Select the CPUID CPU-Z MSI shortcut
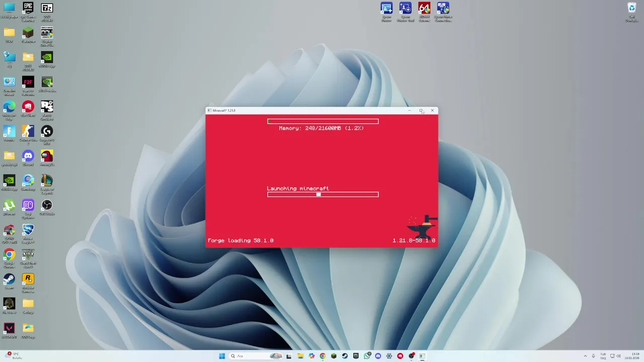Screen dimensions: 644x362 coord(9,233)
